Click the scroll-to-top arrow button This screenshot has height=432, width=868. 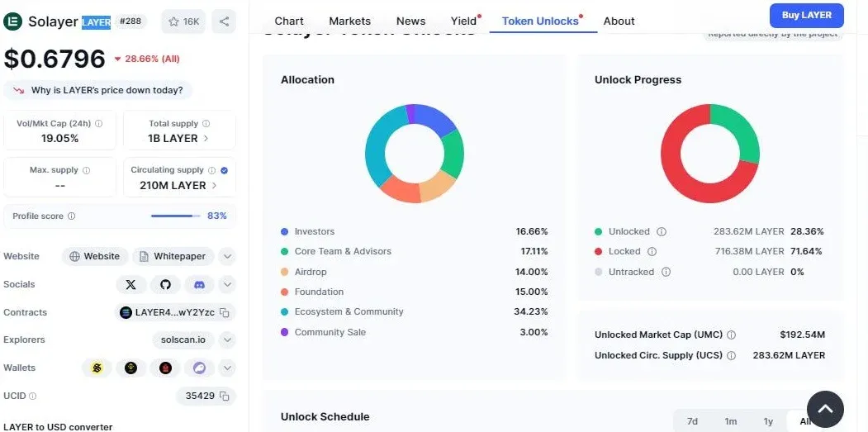(825, 410)
